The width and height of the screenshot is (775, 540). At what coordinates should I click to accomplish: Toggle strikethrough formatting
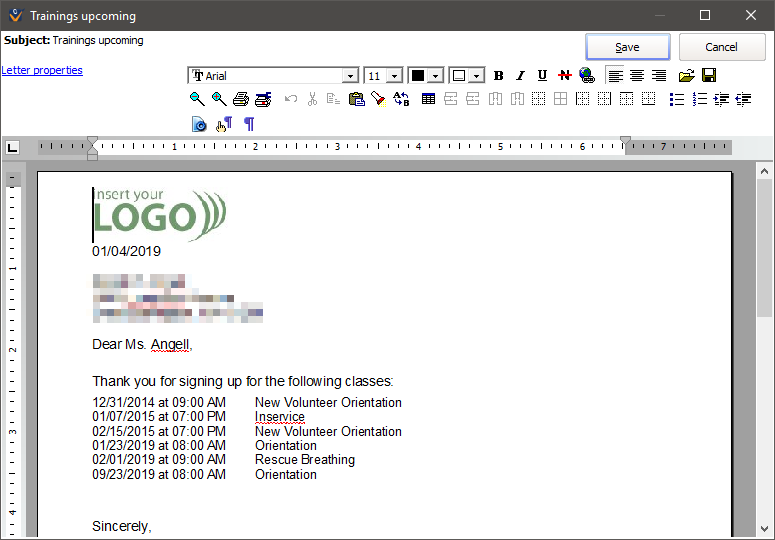[x=564, y=76]
